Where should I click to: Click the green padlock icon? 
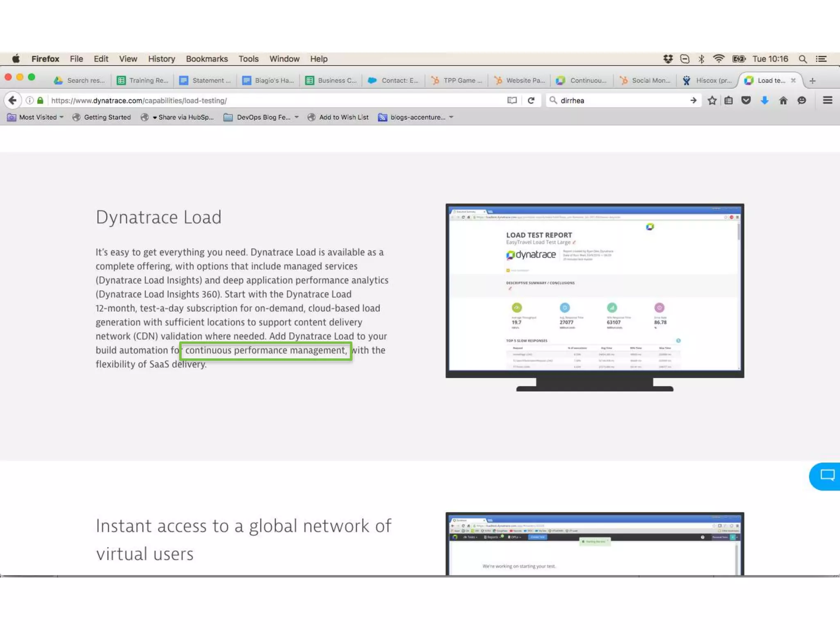coord(40,100)
